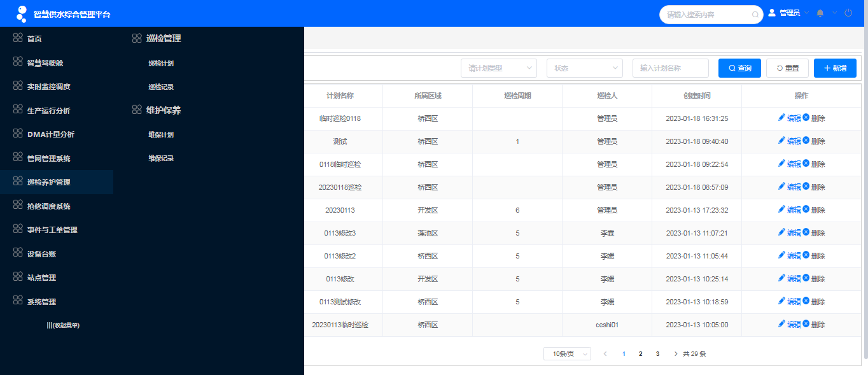868x375 pixels.
Task: Click the 查询 search button
Action: pos(739,68)
